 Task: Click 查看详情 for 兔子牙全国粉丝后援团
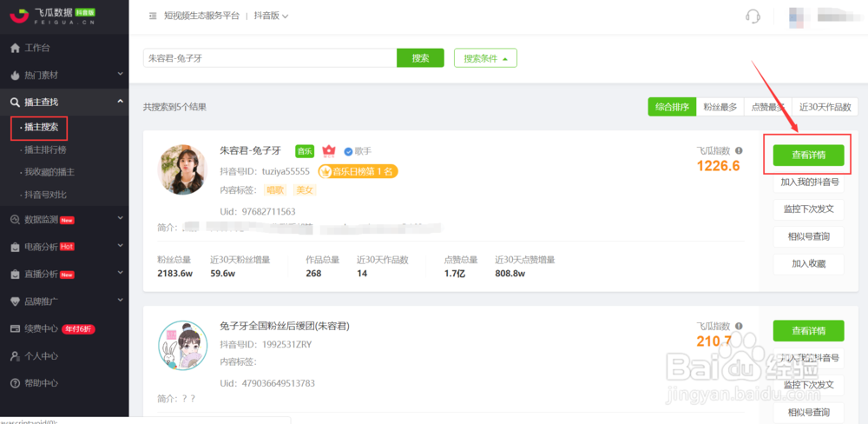808,331
